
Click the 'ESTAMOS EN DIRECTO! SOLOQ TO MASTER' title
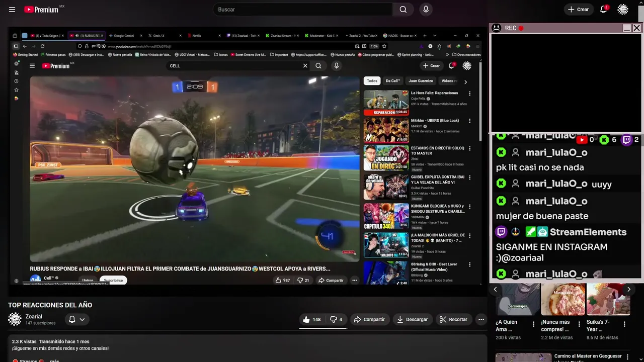(438, 151)
